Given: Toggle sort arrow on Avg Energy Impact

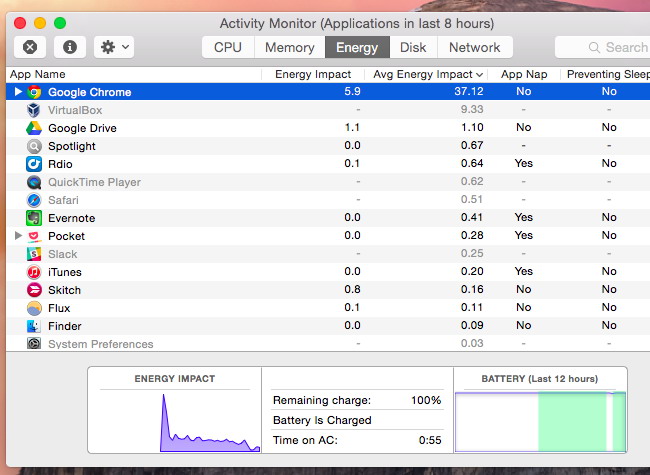Looking at the screenshot, I should point(480,75).
